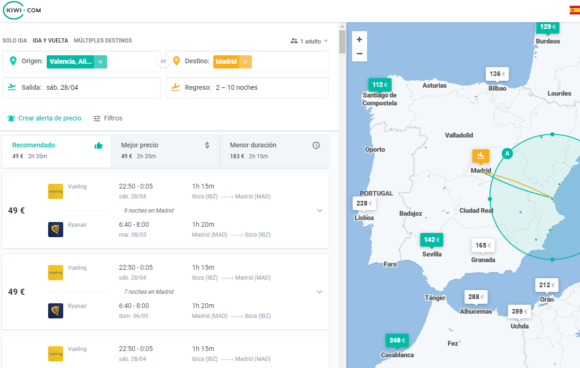Select the 129 € Burdeos price marker
Viewport: 580px width, 368px height.
point(548,27)
